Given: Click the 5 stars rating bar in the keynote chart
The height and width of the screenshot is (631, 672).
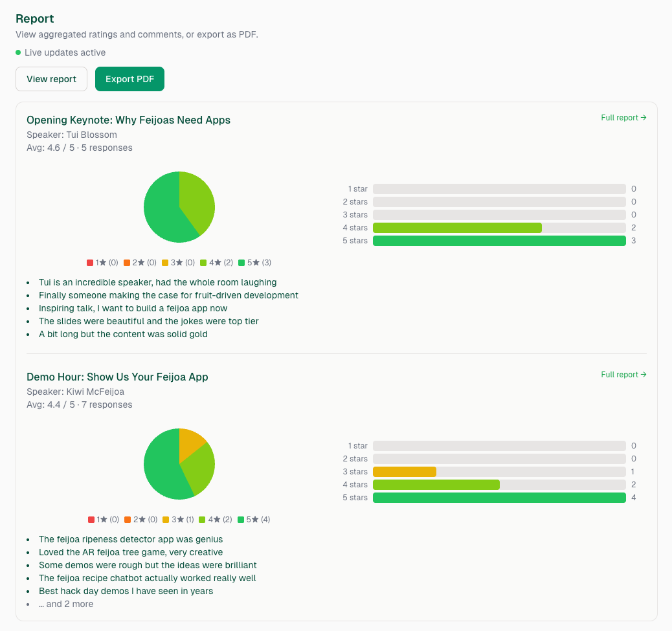Looking at the screenshot, I should pyautogui.click(x=498, y=240).
